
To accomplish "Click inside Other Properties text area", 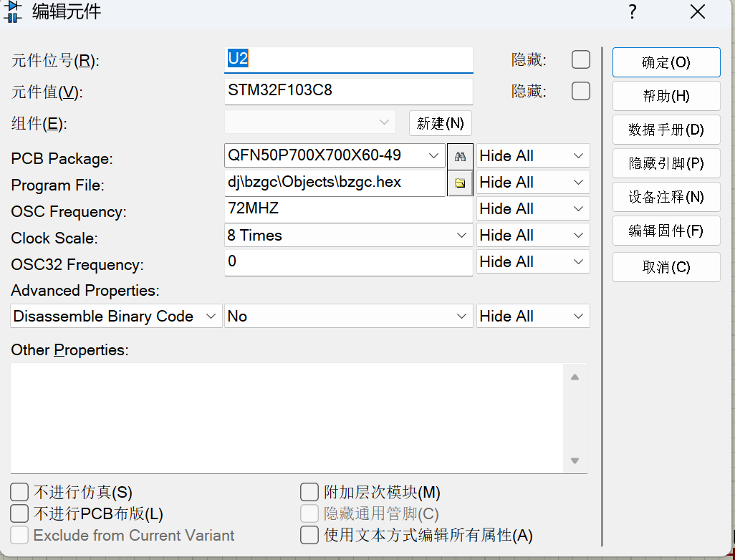I will pyautogui.click(x=287, y=418).
